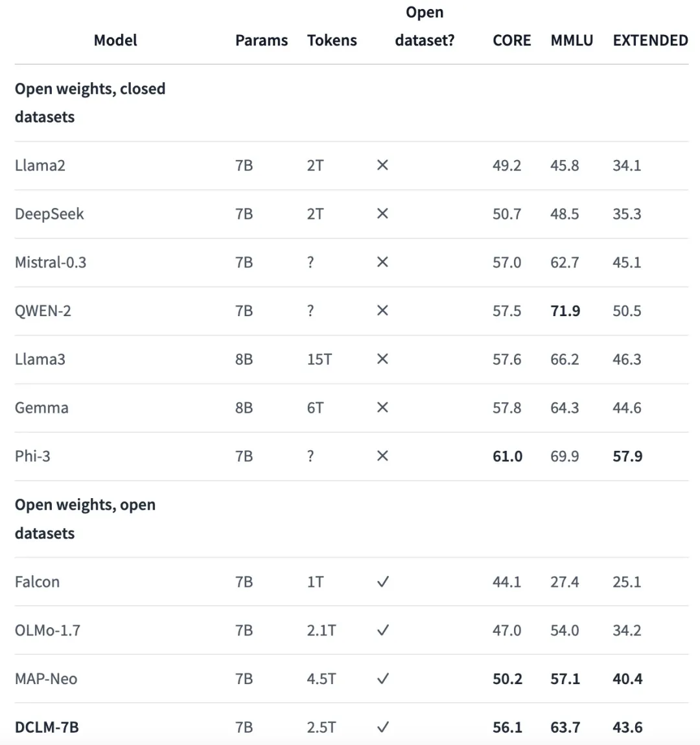Select the Tokens column header
Image resolution: width=700 pixels, height=745 pixels.
332,40
